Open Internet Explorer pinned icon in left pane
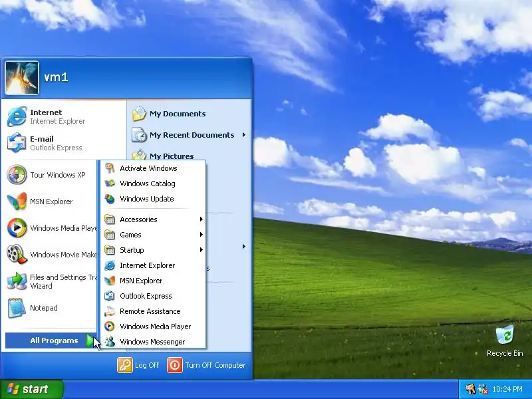The height and width of the screenshot is (399, 532). [x=17, y=116]
